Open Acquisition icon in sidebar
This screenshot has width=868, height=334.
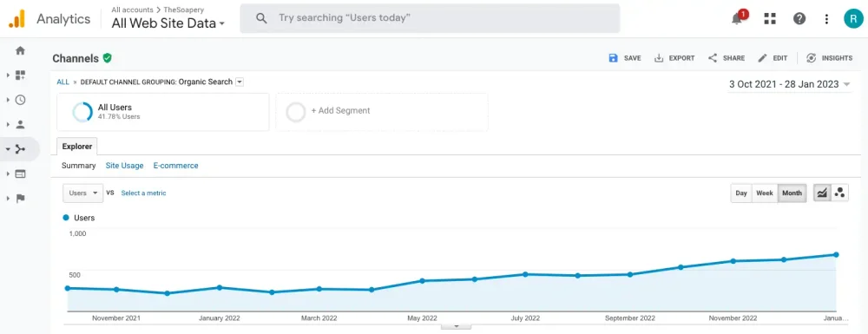tap(20, 149)
